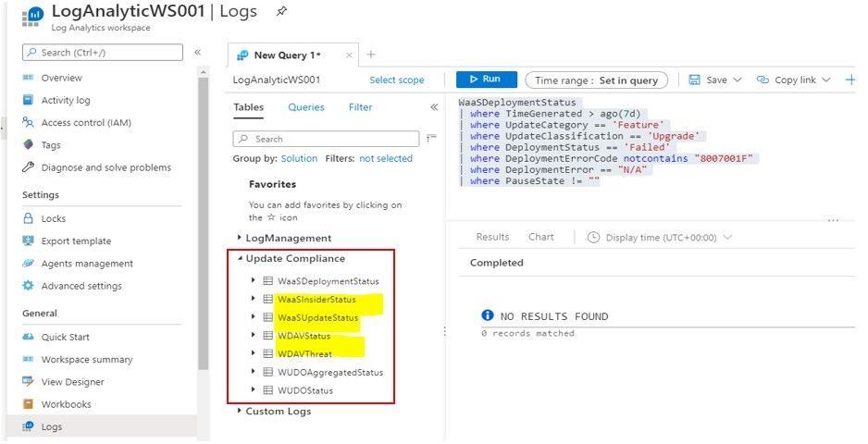The width and height of the screenshot is (868, 444).
Task: Open the Display time (UTC+00:00) dropdown
Action: (667, 238)
